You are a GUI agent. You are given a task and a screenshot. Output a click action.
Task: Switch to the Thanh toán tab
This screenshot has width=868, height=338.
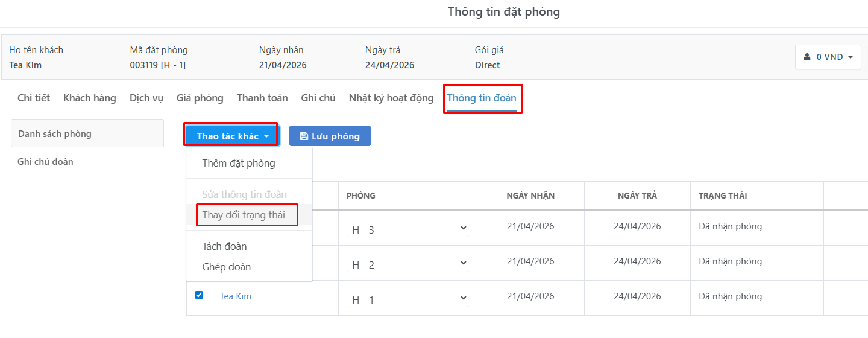pos(262,98)
